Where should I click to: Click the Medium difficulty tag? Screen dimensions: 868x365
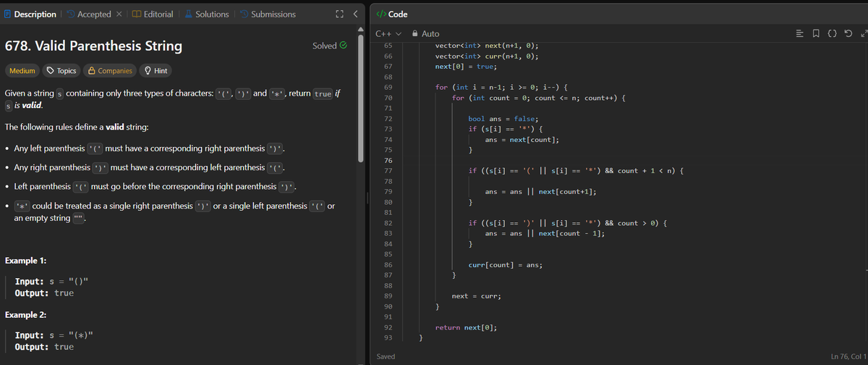22,70
